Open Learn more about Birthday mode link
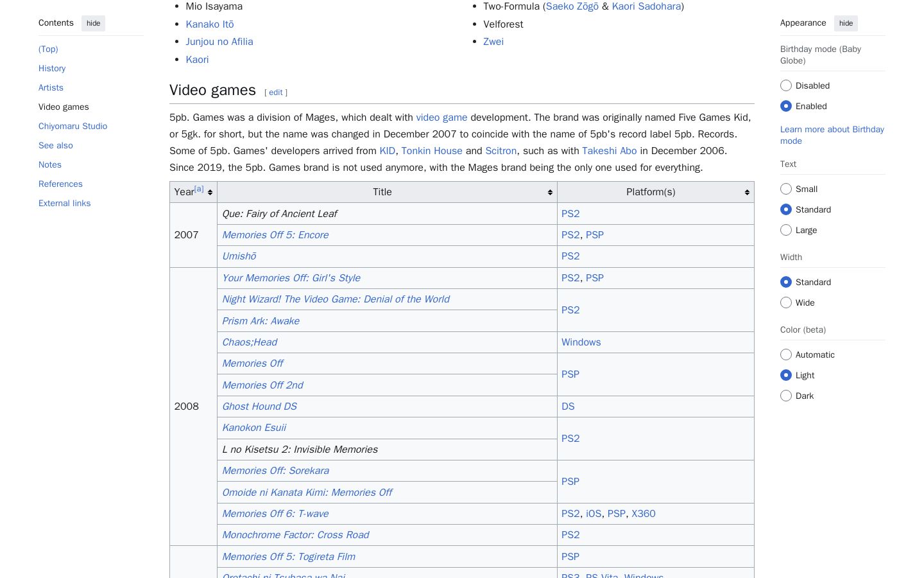Viewport: 924px width, 578px height. click(x=832, y=135)
